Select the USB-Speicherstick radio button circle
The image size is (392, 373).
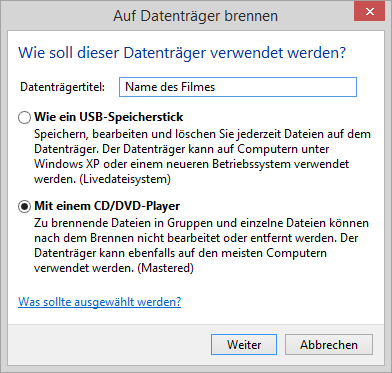pyautogui.click(x=24, y=118)
